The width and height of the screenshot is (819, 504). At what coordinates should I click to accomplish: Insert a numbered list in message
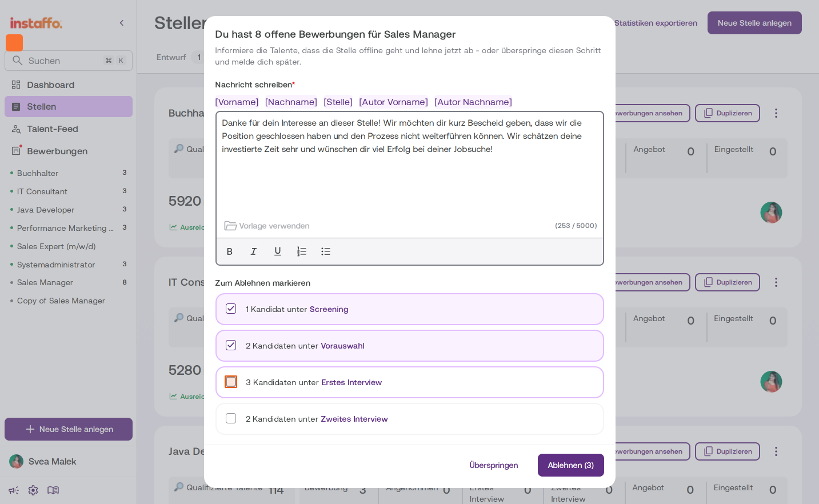pyautogui.click(x=302, y=251)
